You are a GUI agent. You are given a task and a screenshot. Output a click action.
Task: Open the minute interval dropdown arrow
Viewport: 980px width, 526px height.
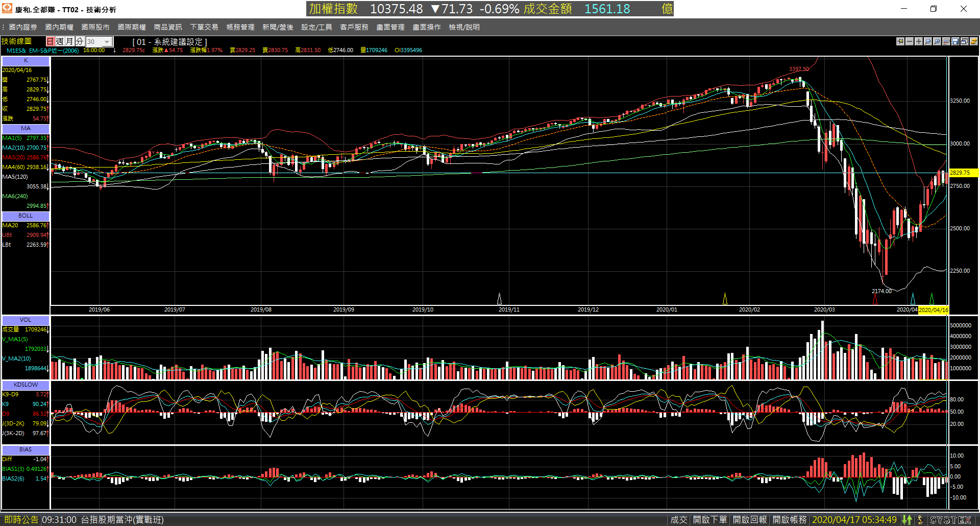(x=107, y=42)
